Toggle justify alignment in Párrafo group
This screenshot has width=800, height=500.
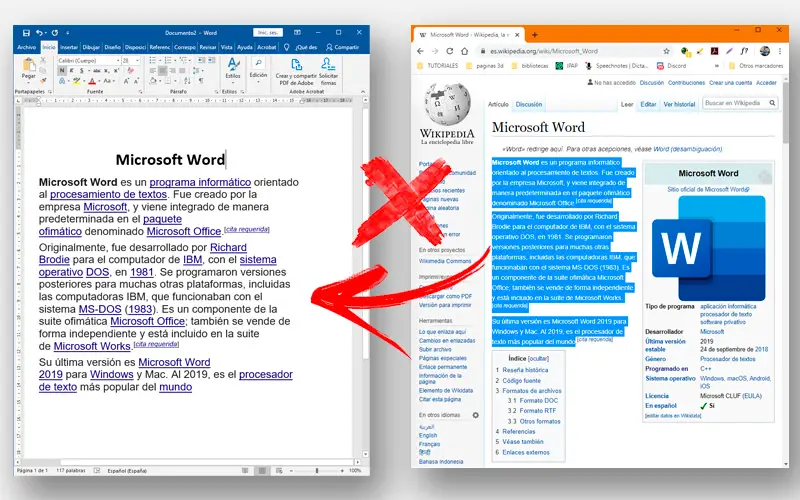[182, 70]
